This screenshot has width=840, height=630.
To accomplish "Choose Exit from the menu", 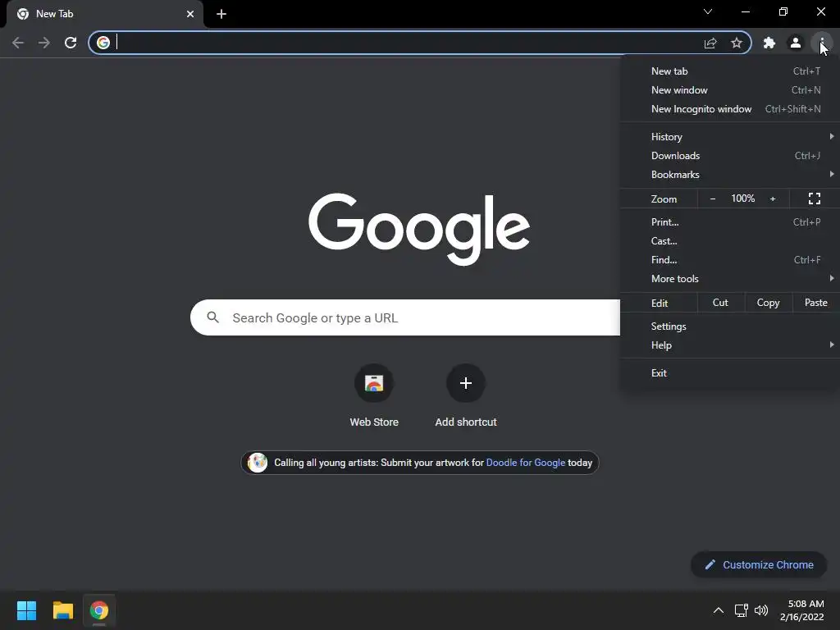I will coord(729,373).
